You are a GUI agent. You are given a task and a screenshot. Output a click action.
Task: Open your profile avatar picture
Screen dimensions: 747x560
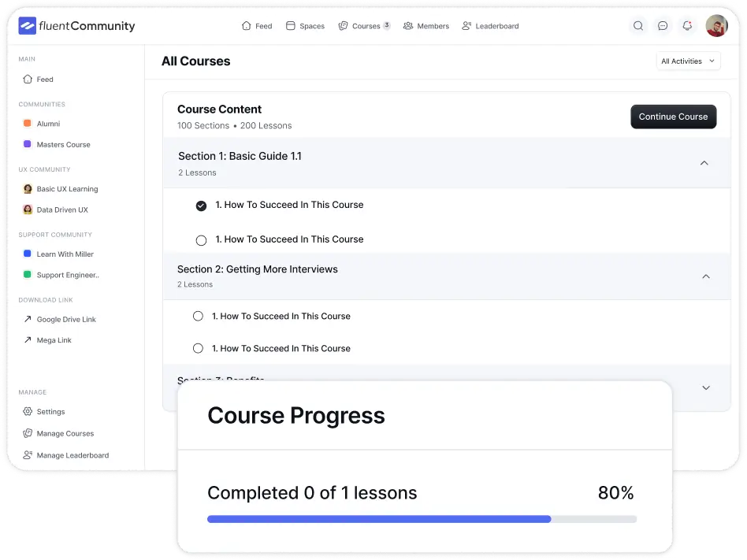point(715,25)
